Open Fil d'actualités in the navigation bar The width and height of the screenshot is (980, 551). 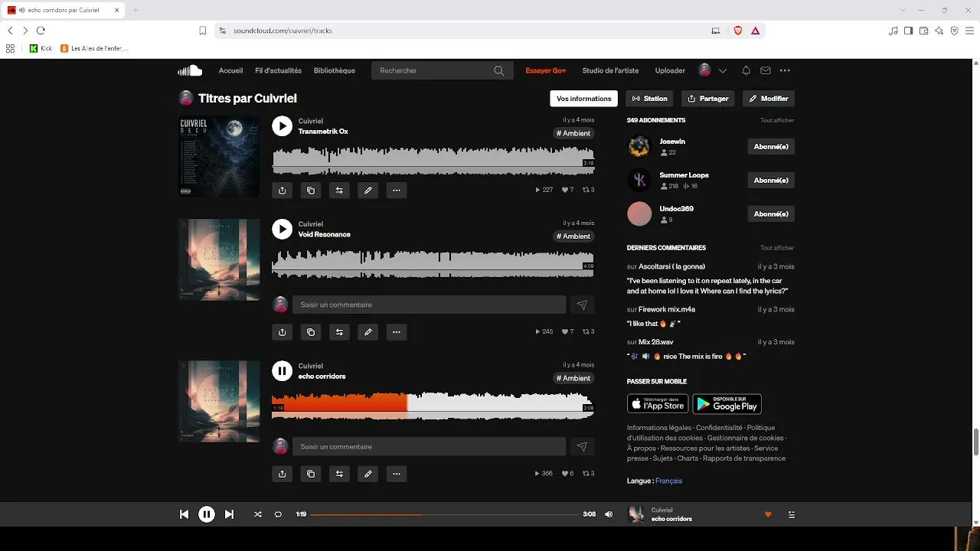pyautogui.click(x=278, y=70)
